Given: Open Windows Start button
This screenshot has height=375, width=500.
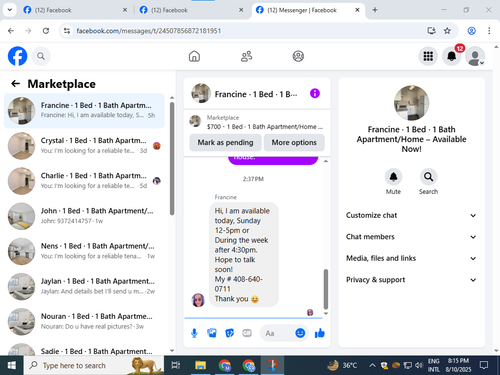Looking at the screenshot, I should (x=12, y=366).
